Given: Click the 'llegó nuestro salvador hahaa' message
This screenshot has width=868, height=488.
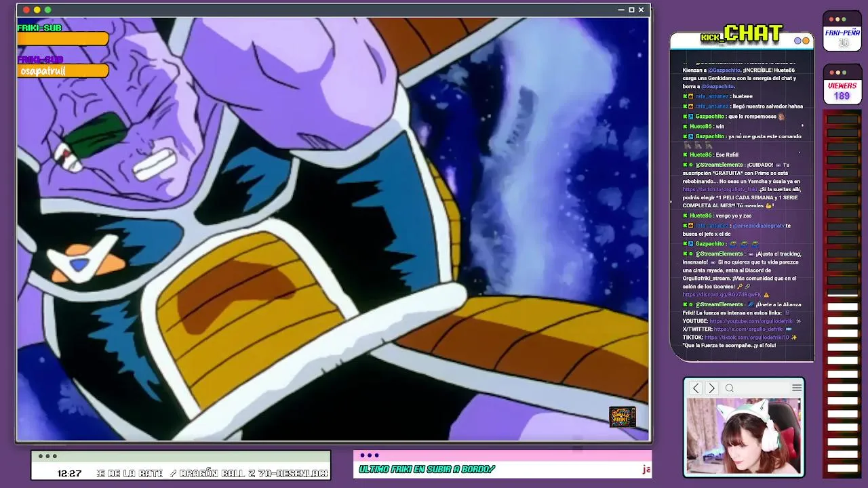Looking at the screenshot, I should (x=743, y=106).
